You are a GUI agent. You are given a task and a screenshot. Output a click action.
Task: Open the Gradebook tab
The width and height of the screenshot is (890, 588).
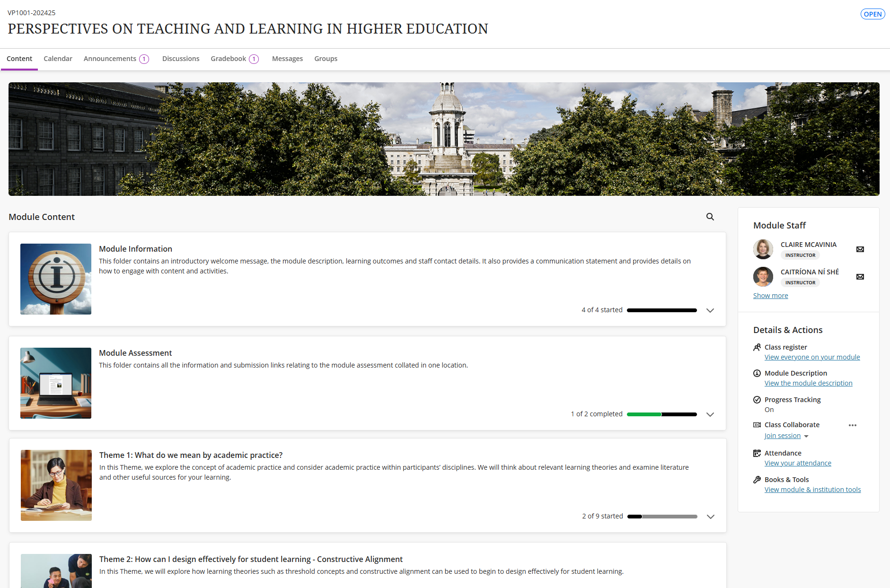click(229, 59)
